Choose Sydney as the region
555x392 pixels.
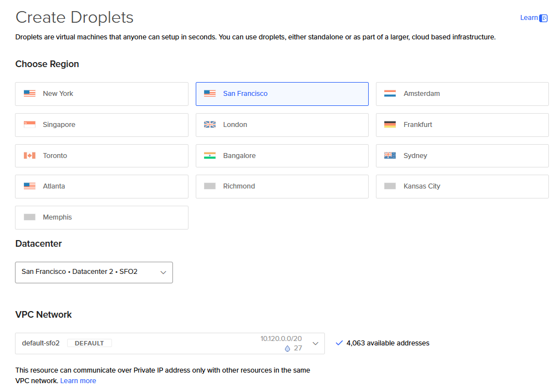(462, 156)
